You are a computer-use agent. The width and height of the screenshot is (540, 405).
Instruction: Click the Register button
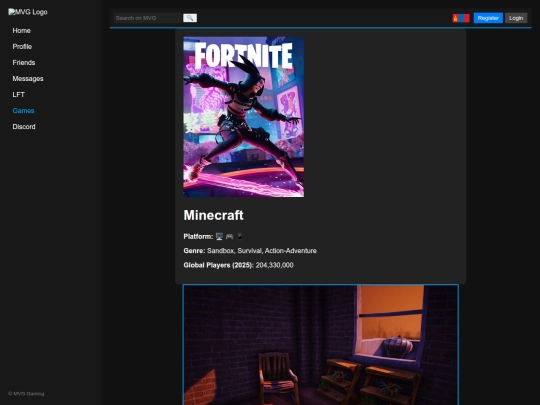(488, 18)
